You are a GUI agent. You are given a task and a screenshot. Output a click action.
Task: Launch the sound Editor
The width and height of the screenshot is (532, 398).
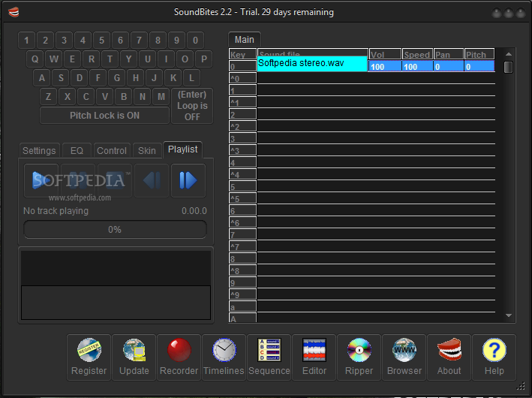point(314,357)
